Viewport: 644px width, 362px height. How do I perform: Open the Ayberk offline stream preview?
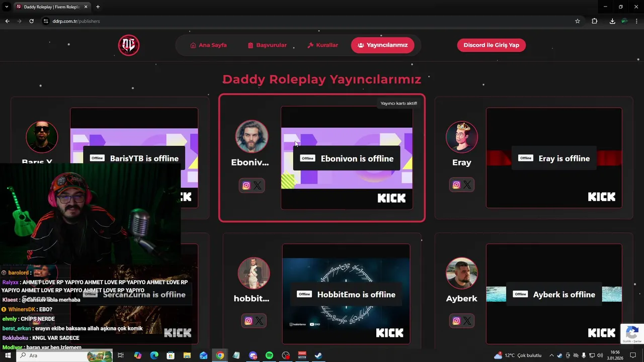[x=554, y=294]
